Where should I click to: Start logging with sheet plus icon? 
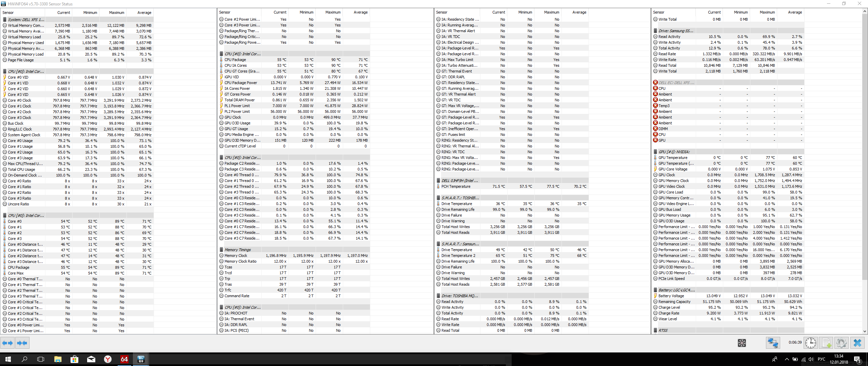[x=826, y=343]
